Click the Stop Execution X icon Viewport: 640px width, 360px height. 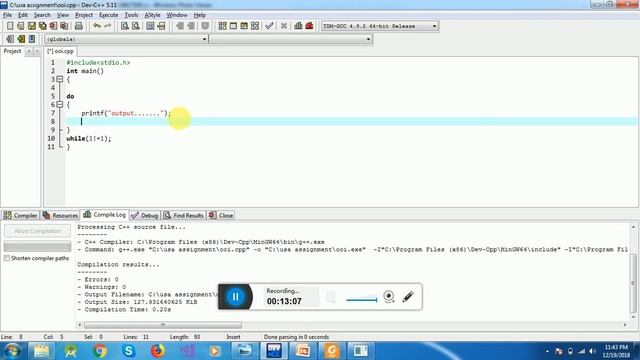coord(284,26)
